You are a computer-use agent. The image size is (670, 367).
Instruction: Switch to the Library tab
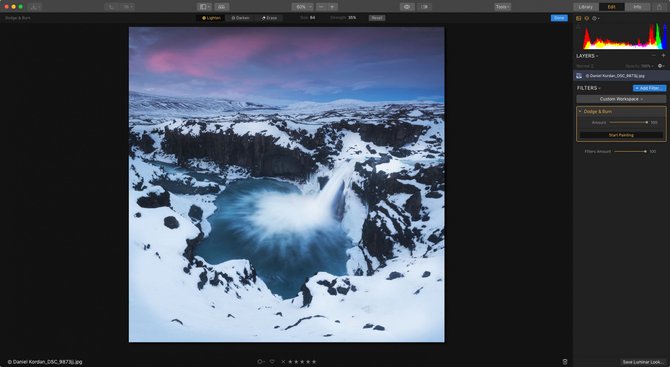585,7
